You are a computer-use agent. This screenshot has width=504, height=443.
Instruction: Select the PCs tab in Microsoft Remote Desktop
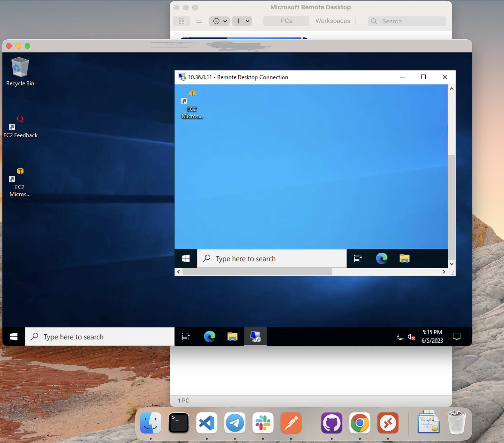(286, 21)
